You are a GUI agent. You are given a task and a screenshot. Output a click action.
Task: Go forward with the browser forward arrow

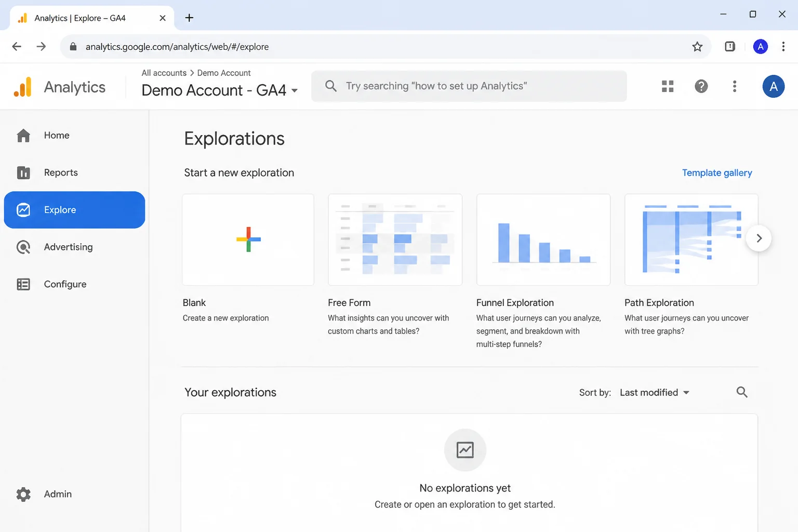[42, 47]
